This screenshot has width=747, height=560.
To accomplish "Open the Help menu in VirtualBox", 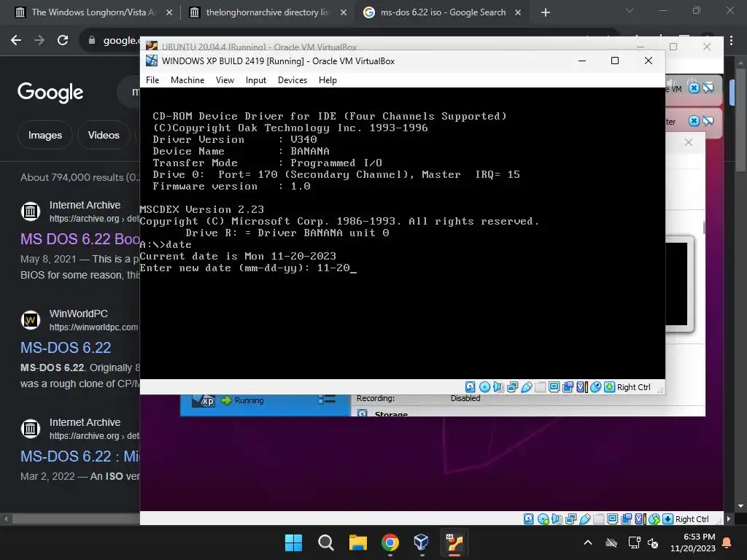I will pos(328,80).
